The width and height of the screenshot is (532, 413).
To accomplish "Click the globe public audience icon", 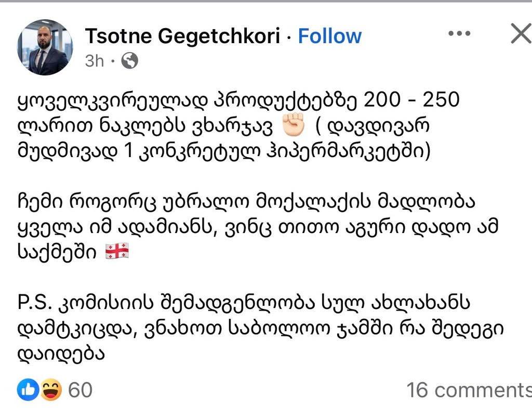I will point(129,61).
